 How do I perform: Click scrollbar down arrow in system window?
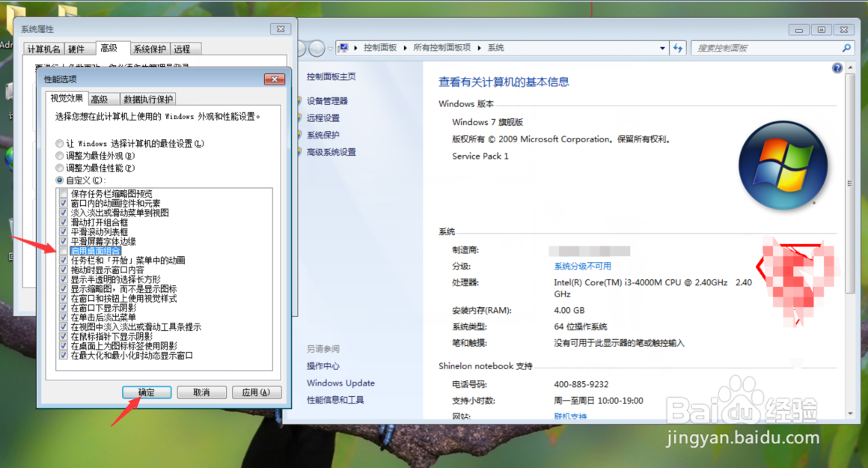[850, 413]
